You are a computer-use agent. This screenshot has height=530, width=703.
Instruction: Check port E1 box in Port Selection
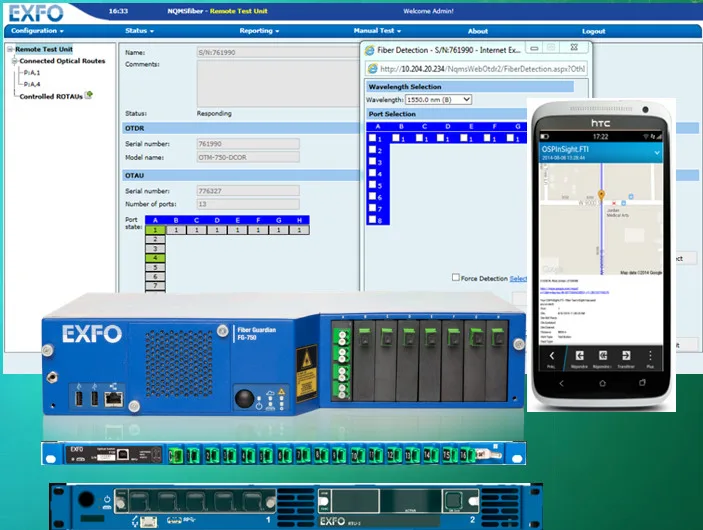pyautogui.click(x=464, y=138)
